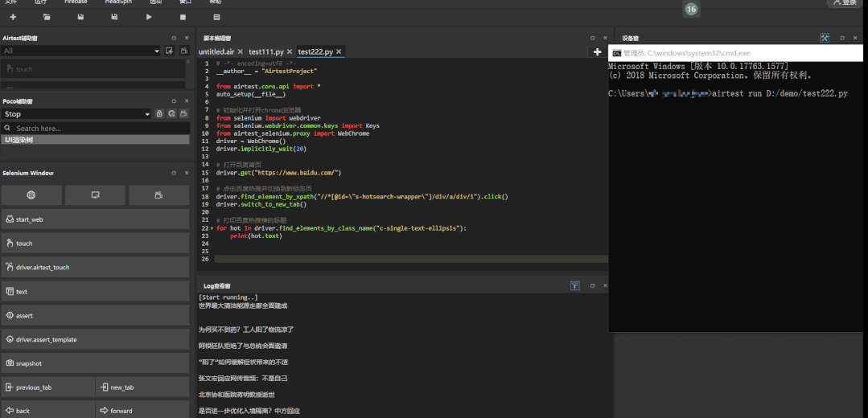Open a script via the folder toolbar icon
Screen dimensions: 868x418
point(47,17)
